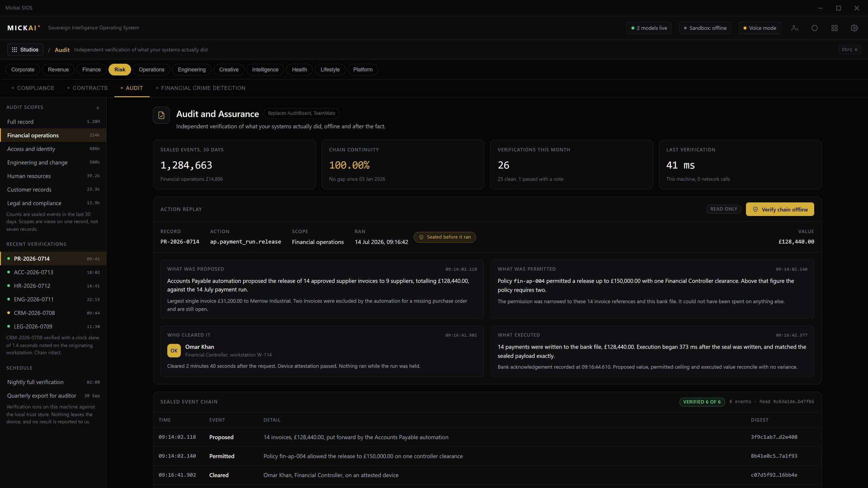Screen dimensions: 868x488
Task: Open the ACC-2026-0713 verification
Action: [x=53, y=272]
